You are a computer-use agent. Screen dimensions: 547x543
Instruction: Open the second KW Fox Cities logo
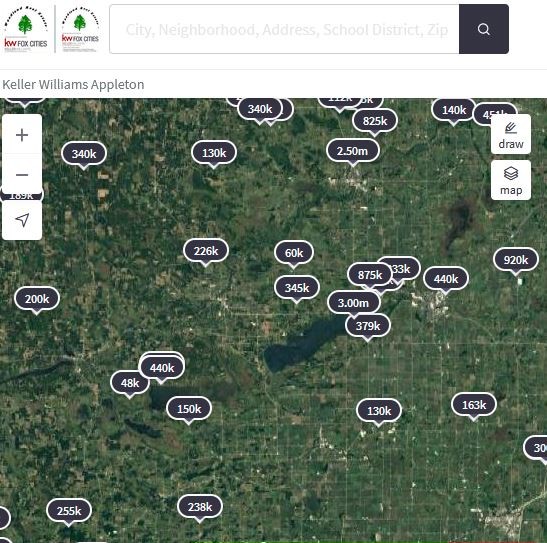click(x=80, y=29)
